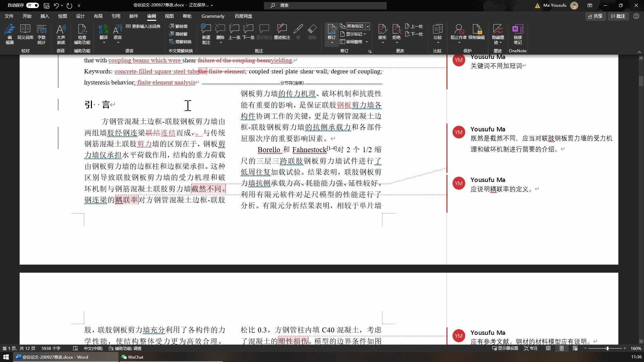Click the Ink Comment (墨迹批注) tool
Viewport: 644px width, 362px height.
click(282, 32)
